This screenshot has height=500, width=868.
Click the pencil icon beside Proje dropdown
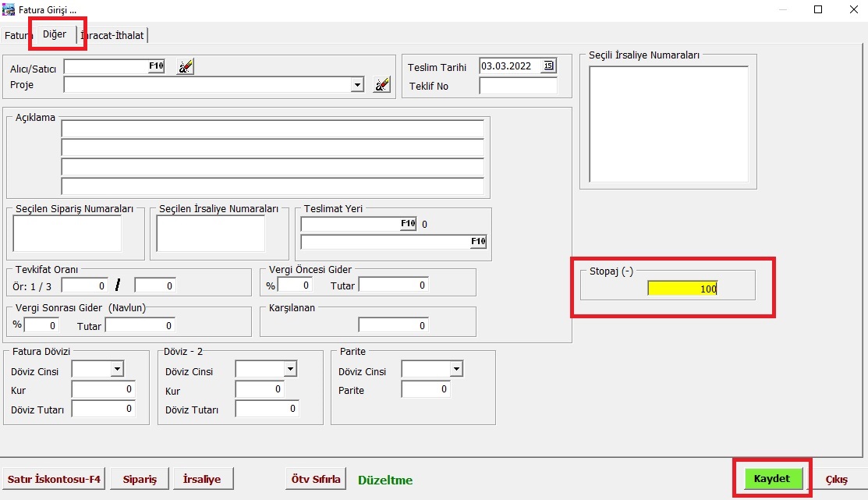[x=381, y=85]
